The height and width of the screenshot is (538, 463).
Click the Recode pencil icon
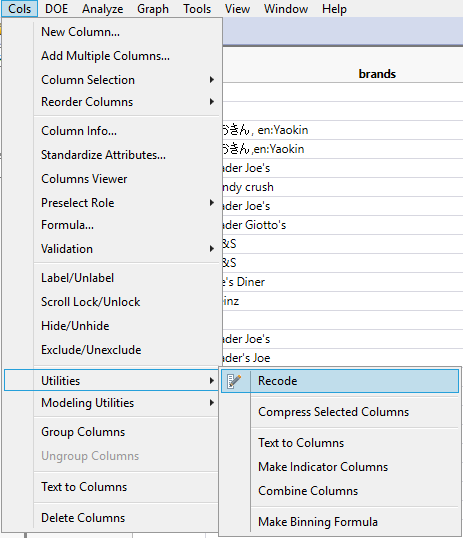pyautogui.click(x=234, y=381)
